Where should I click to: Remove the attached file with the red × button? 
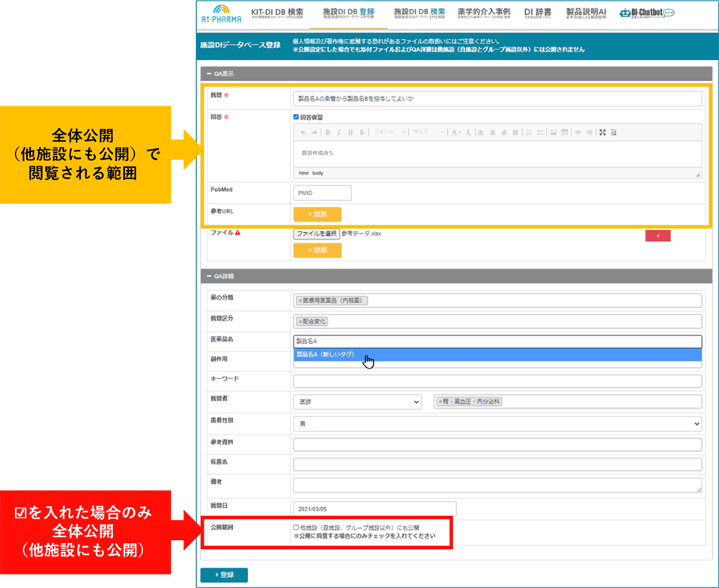pyautogui.click(x=658, y=236)
